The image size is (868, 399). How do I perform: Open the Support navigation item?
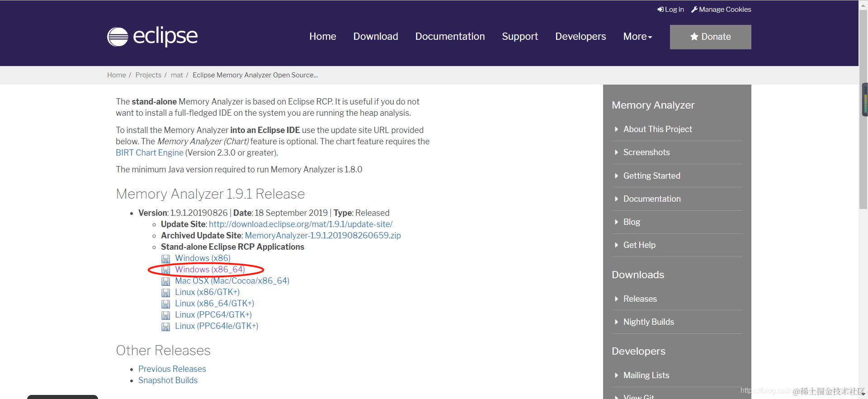coord(520,37)
